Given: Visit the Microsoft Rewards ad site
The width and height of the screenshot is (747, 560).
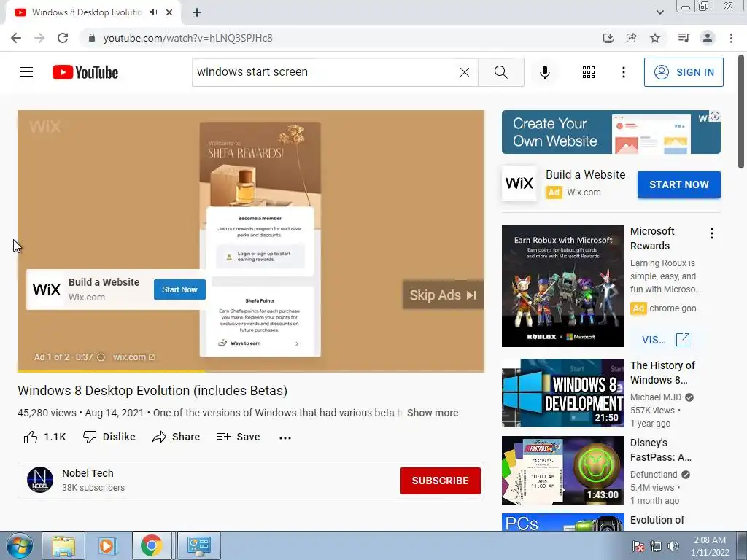Looking at the screenshot, I should (x=665, y=340).
